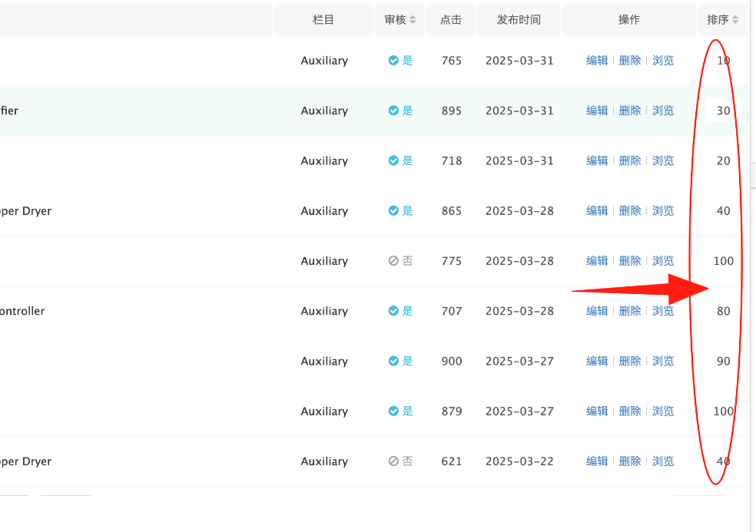Image resolution: width=756 pixels, height=532 pixels.
Task: Click 浏览 in the row with 718 clicks
Action: point(663,160)
